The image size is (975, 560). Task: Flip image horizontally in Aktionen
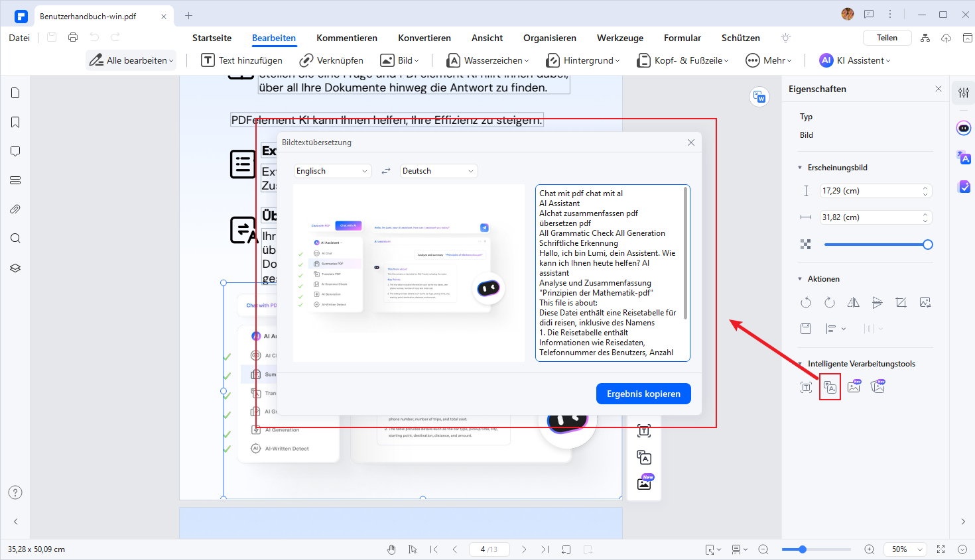click(854, 302)
